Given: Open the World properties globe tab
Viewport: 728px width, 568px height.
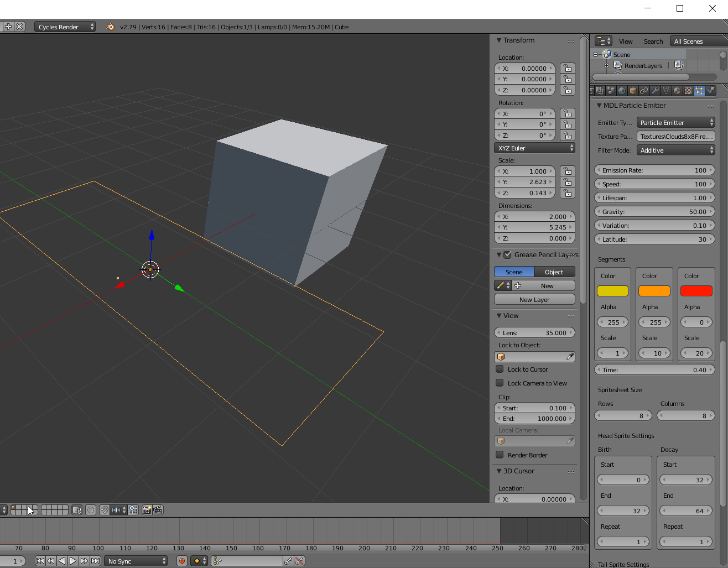Looking at the screenshot, I should click(622, 91).
